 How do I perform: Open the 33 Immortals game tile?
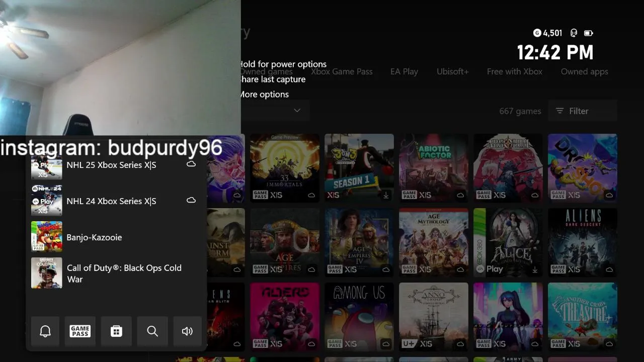(285, 168)
